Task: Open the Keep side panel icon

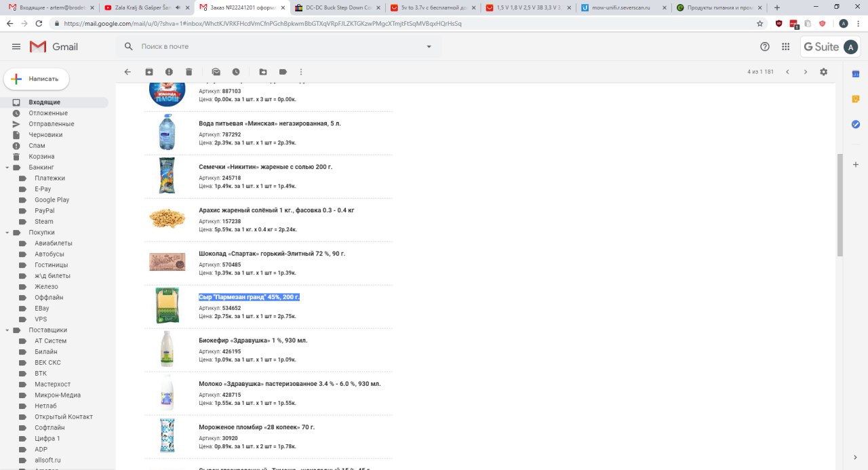Action: [856, 99]
